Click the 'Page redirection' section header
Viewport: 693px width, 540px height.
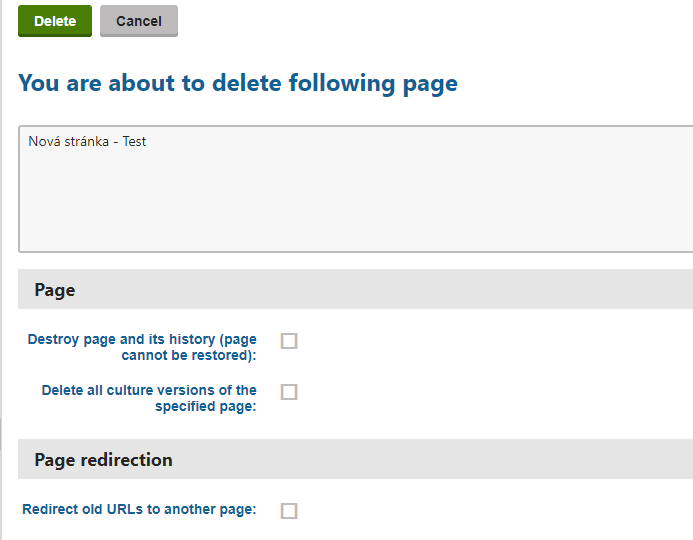coord(103,460)
